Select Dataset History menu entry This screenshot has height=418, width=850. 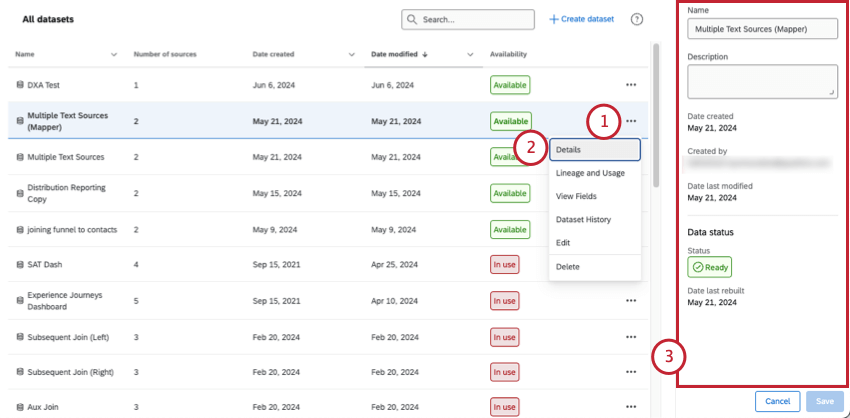(583, 219)
